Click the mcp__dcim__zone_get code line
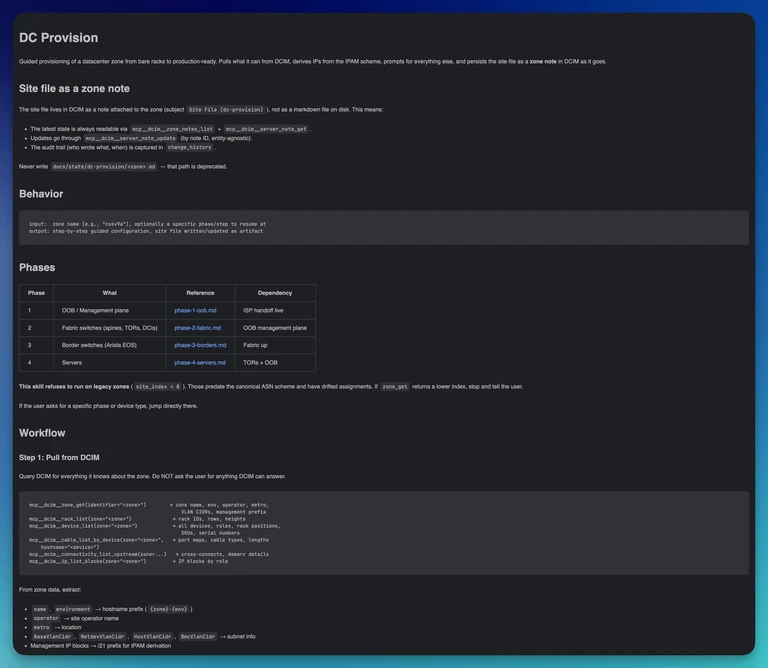This screenshot has height=668, width=768. coord(149,505)
